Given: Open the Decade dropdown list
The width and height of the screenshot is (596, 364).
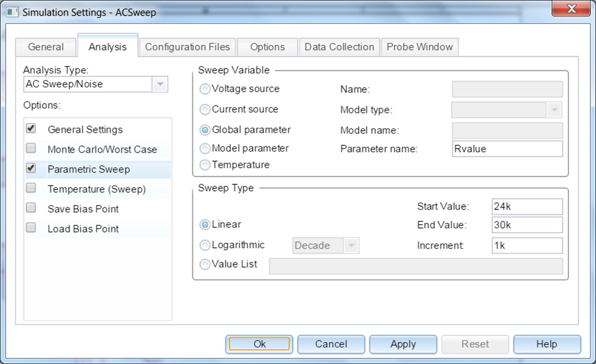Looking at the screenshot, I should point(351,246).
